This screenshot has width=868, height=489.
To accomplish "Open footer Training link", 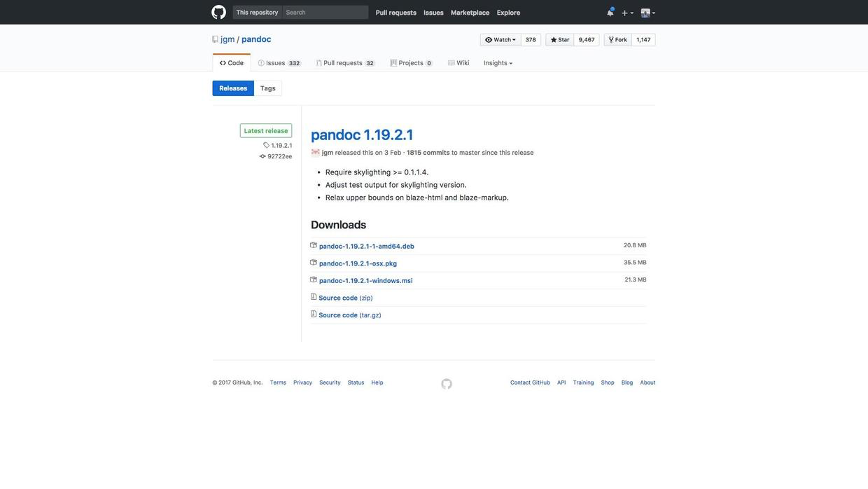I will click(x=584, y=383).
